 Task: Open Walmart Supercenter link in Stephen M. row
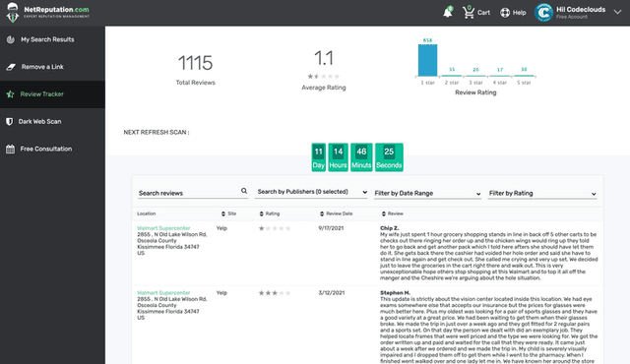point(163,293)
